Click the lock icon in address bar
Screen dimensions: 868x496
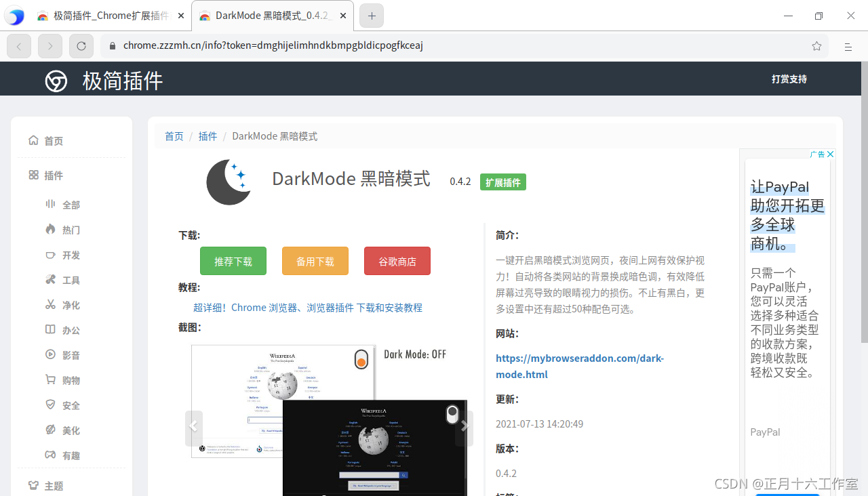tap(113, 46)
